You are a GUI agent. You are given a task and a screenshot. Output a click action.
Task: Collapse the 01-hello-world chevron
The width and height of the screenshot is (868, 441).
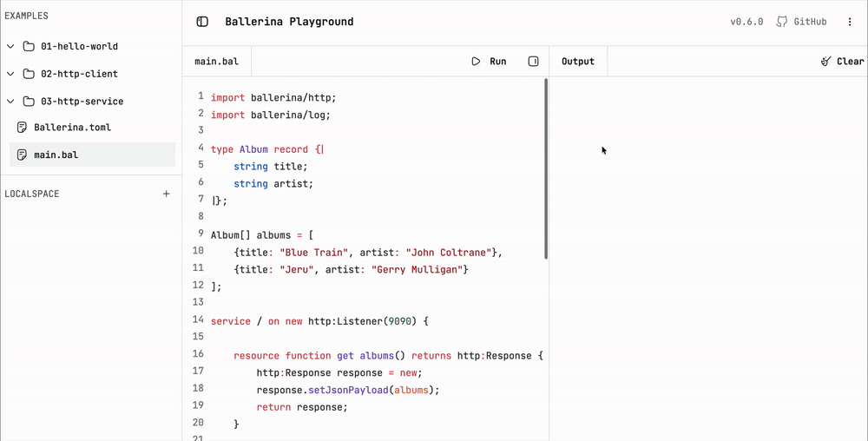pos(10,46)
